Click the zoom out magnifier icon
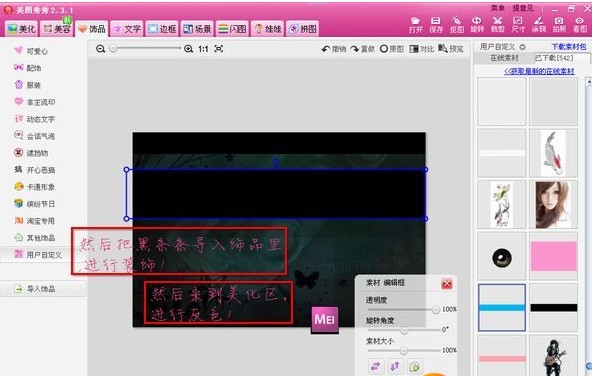 tap(100, 49)
